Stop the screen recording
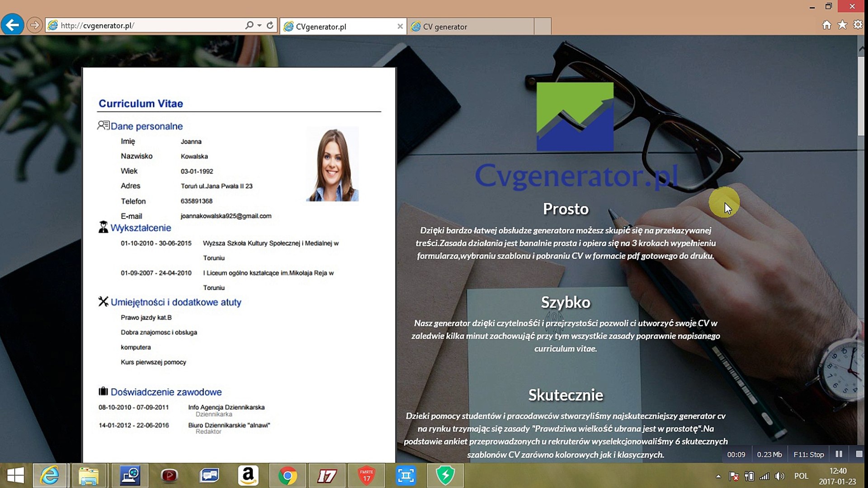The height and width of the screenshot is (488, 868). [x=859, y=454]
